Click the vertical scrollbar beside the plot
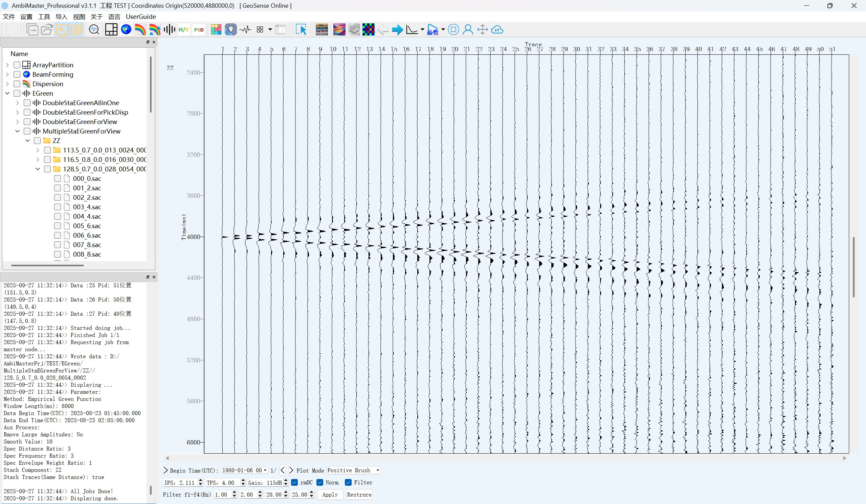 click(853, 267)
